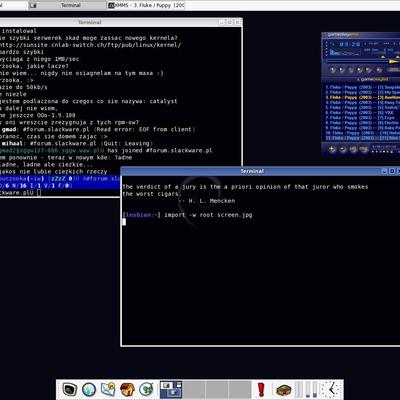Screen dimensions: 400x400
Task: Click sunsite.cnlab-switch.ch kernel URL in chat
Action: click(x=91, y=45)
